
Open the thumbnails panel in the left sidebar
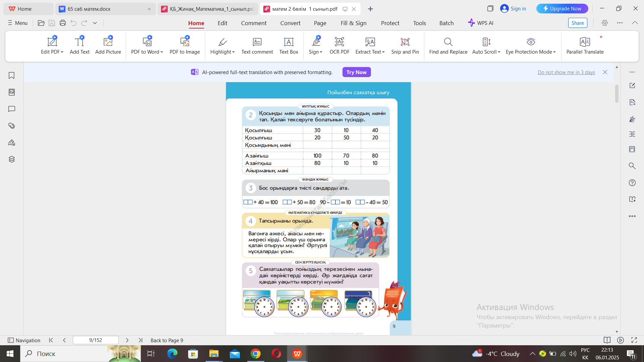pyautogui.click(x=12, y=92)
